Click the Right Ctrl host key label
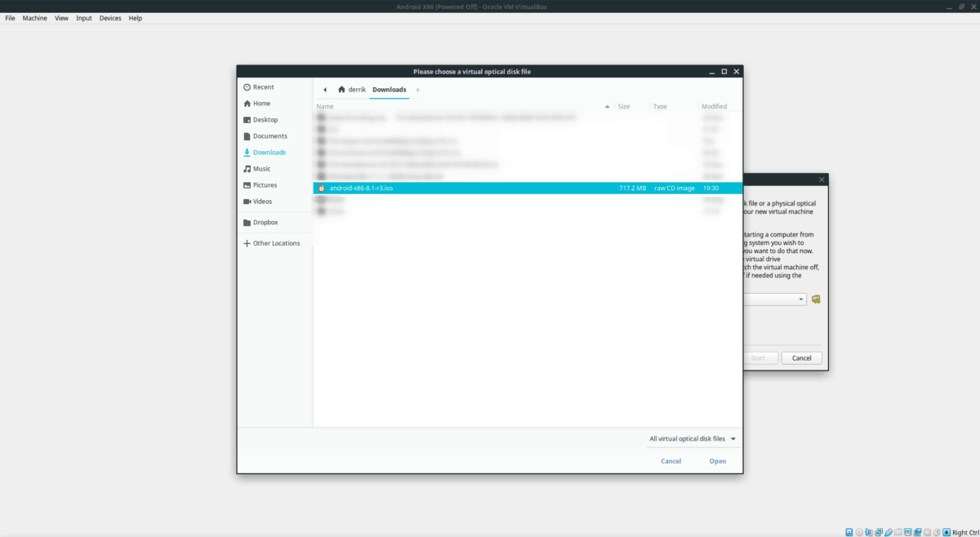This screenshot has height=537, width=980. point(965,532)
